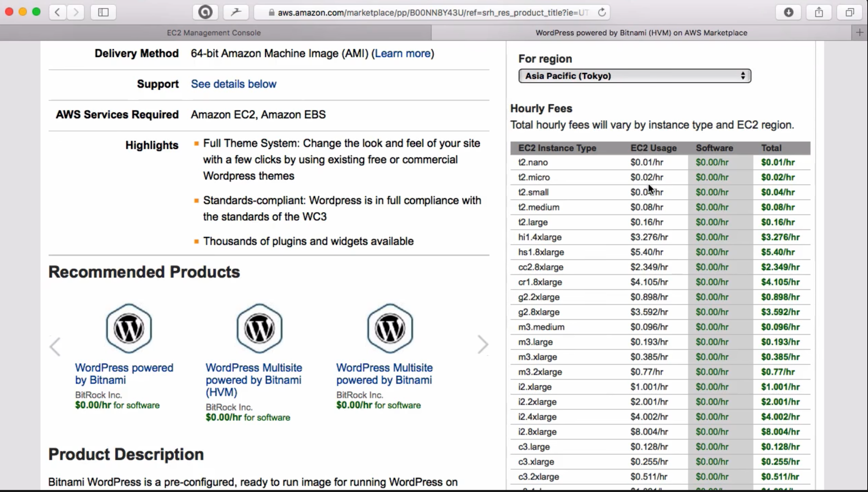Click the first WordPress logo thumbnail
Image resolution: width=868 pixels, height=492 pixels.
click(129, 328)
